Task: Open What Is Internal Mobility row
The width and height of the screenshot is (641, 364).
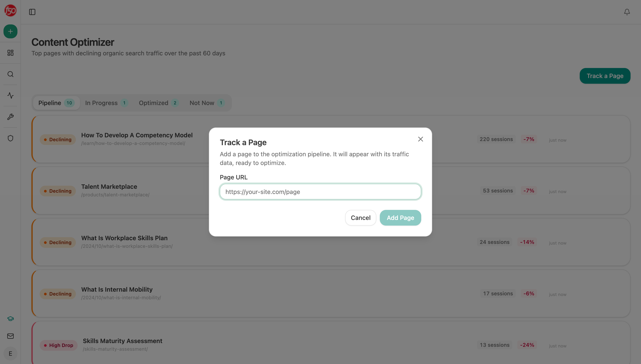Action: (x=331, y=294)
